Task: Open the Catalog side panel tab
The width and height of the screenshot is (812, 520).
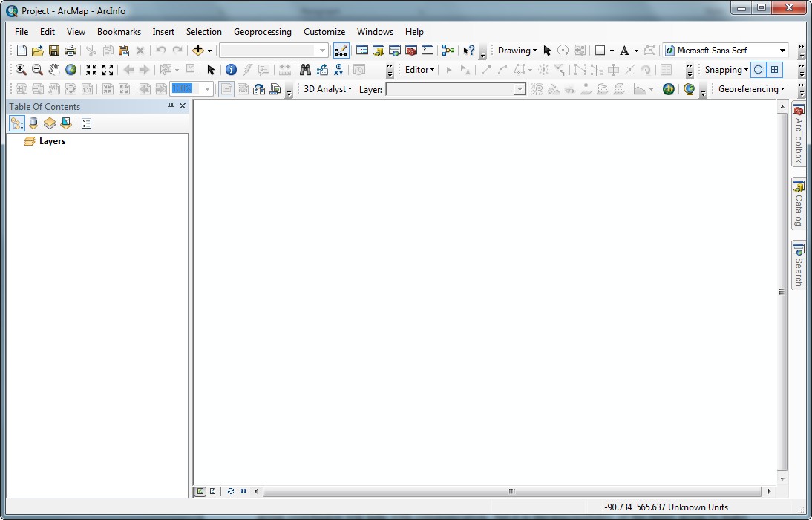Action: (799, 204)
